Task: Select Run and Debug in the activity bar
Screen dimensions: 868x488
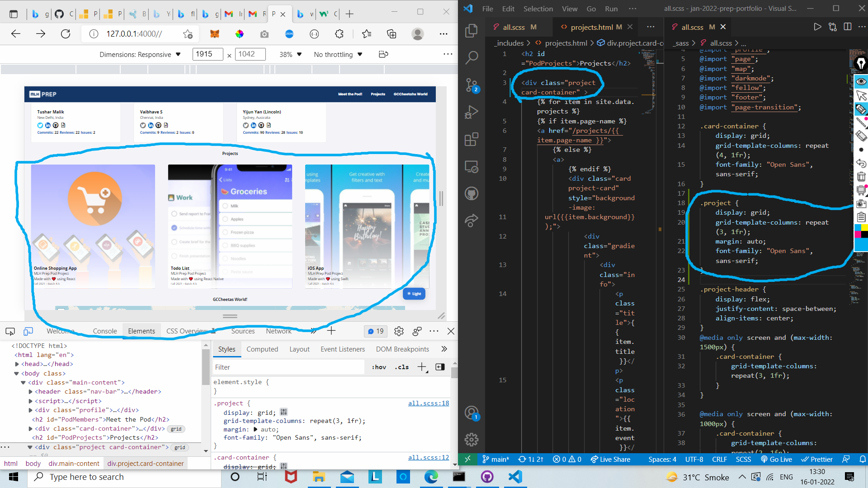Action: (x=472, y=112)
